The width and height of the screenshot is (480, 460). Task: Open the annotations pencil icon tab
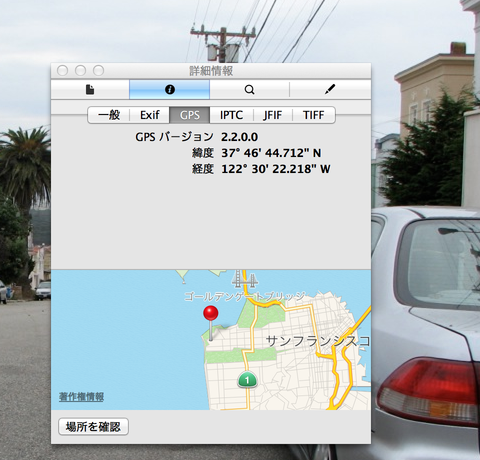330,89
